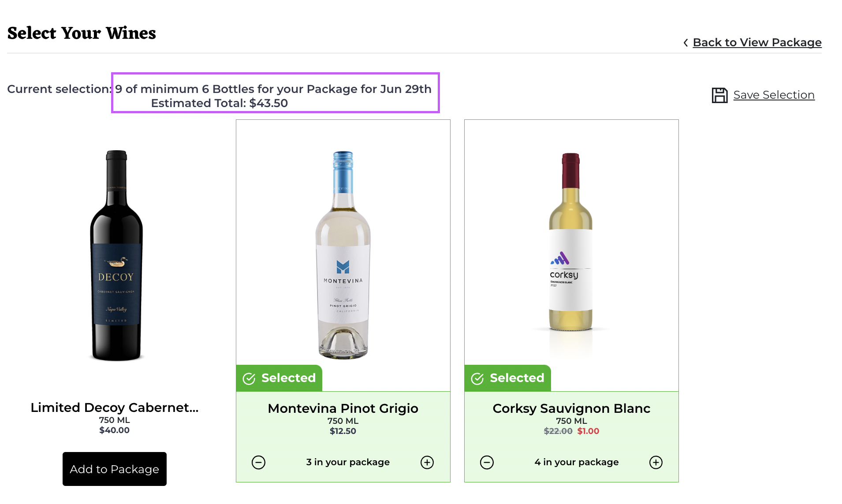The width and height of the screenshot is (842, 504).
Task: Open the Montevina Pinot Grigio bottle image
Action: (343, 255)
